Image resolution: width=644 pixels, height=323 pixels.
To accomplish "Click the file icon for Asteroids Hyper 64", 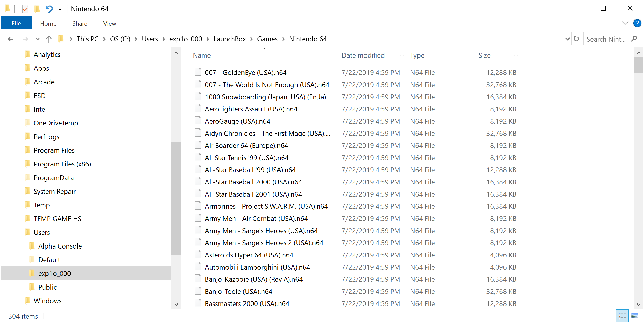I will pyautogui.click(x=198, y=254).
